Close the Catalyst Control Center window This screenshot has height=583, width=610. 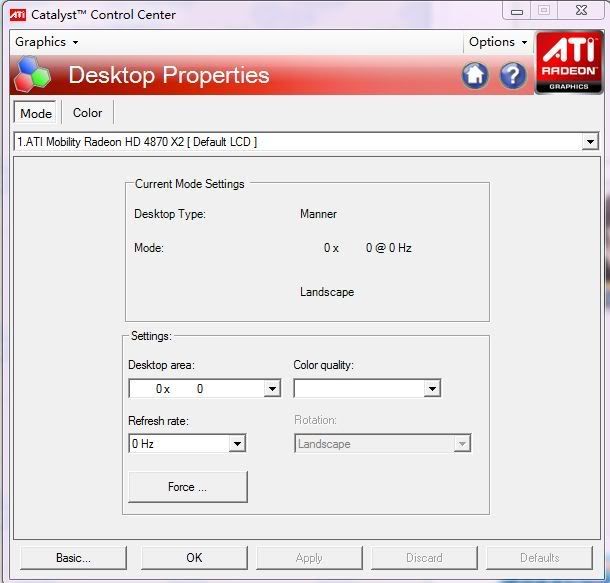(581, 11)
